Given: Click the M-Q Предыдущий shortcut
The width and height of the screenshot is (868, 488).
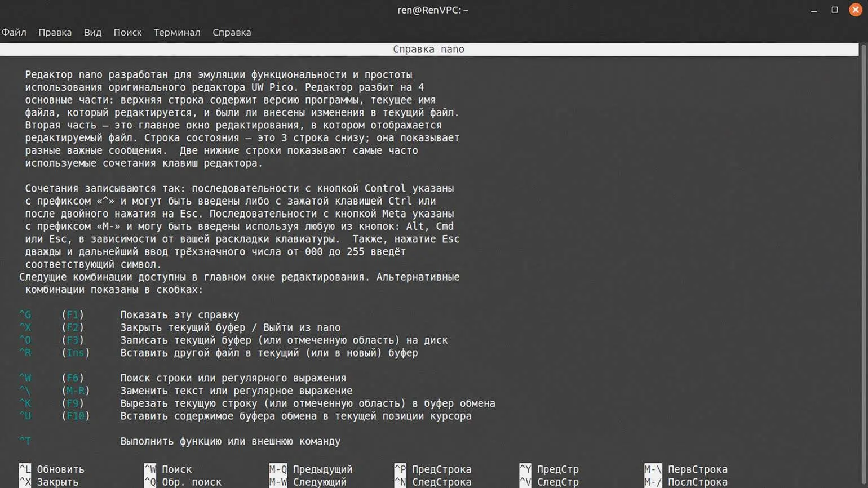Looking at the screenshot, I should [x=311, y=469].
